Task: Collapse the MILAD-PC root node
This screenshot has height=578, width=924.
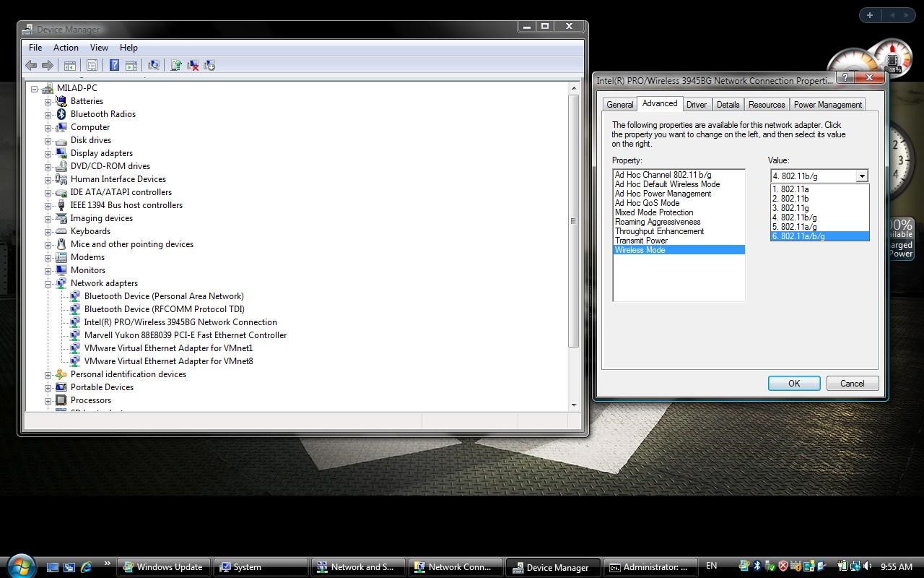Action: point(34,88)
